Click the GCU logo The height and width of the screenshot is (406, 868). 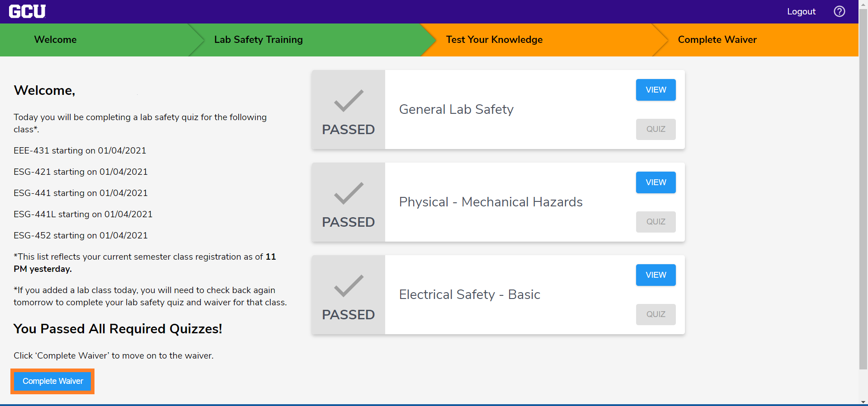[x=27, y=11]
